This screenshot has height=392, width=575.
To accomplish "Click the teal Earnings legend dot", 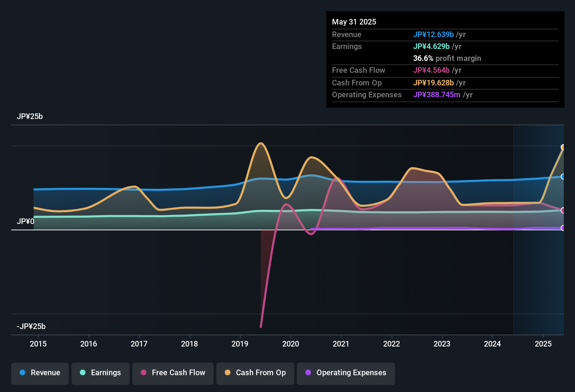I will (x=83, y=372).
